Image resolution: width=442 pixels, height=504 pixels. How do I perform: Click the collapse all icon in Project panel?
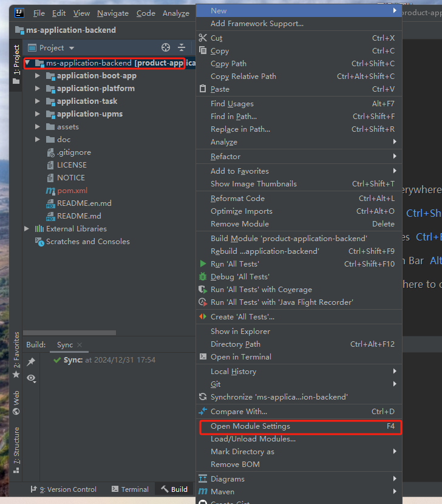(182, 47)
